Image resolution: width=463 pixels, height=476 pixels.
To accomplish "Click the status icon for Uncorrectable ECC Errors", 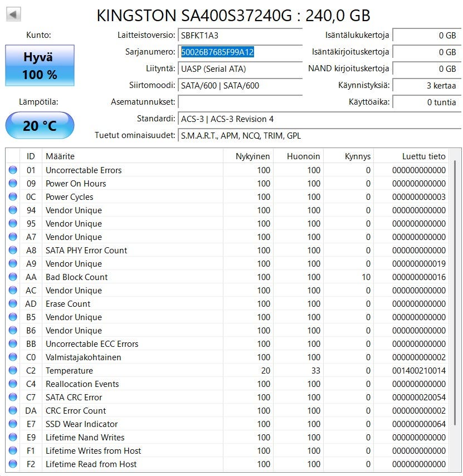I will click(x=13, y=343).
